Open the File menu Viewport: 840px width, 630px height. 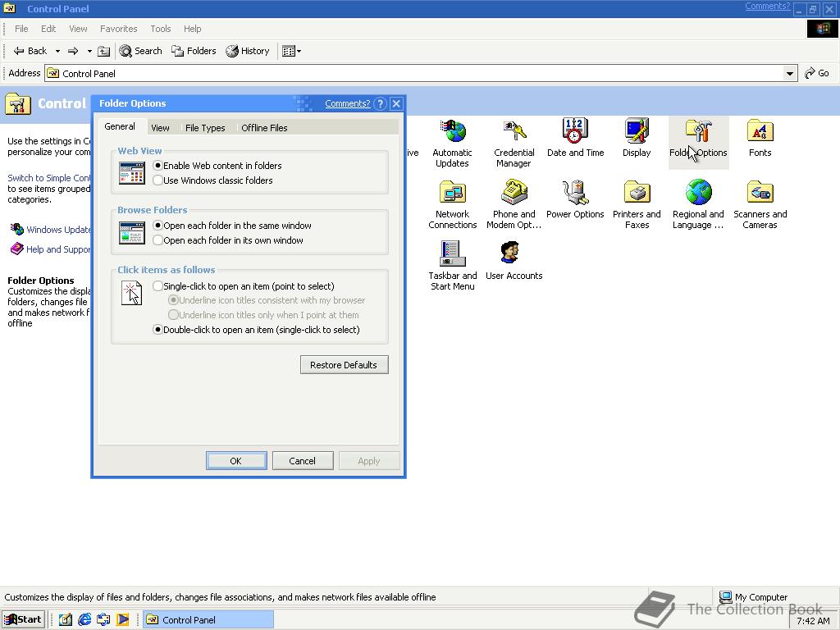21,29
